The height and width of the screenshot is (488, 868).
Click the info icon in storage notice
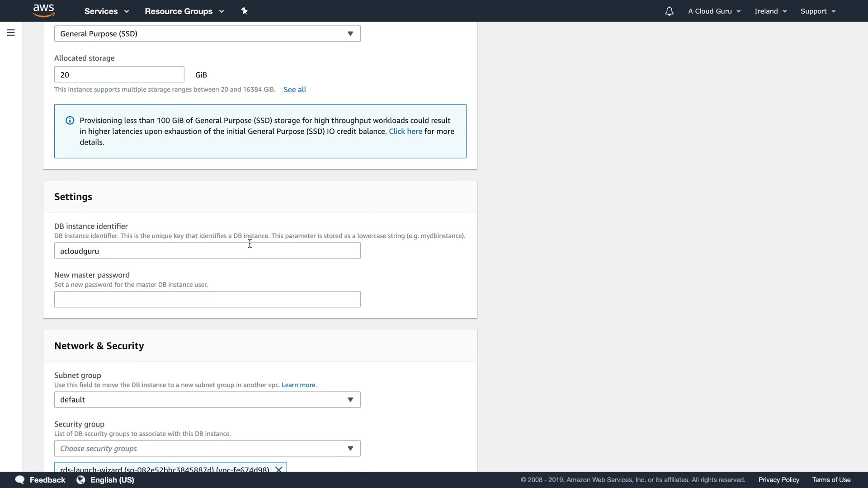[x=70, y=121]
